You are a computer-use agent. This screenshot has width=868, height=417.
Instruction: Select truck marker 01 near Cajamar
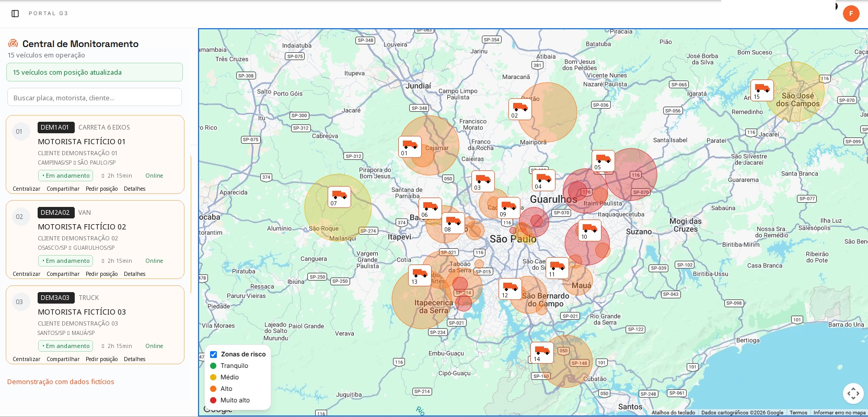point(410,147)
